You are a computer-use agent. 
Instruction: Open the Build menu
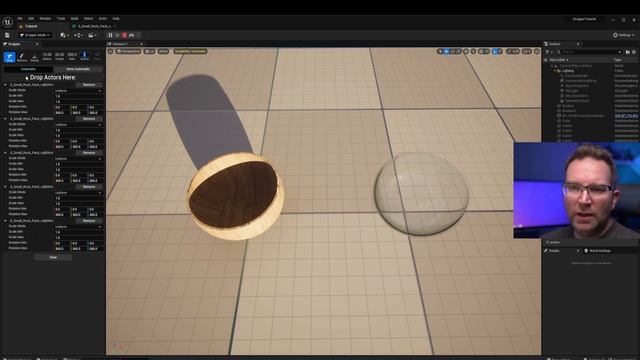click(x=74, y=18)
